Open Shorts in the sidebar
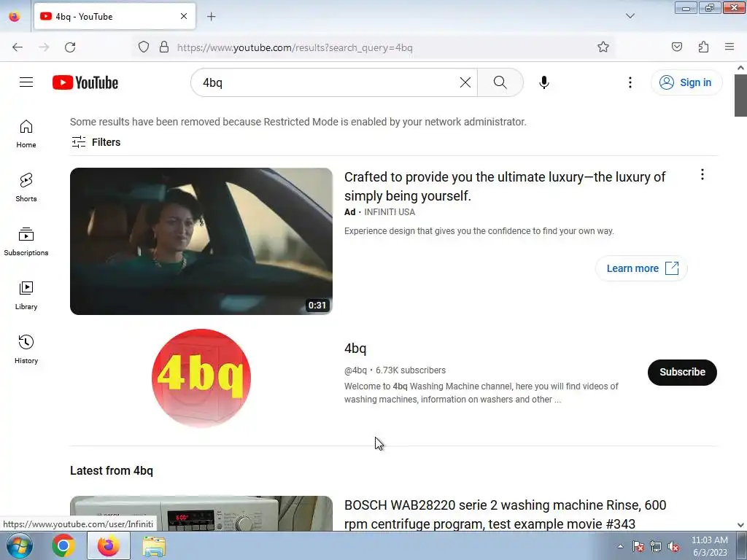 pyautogui.click(x=26, y=187)
